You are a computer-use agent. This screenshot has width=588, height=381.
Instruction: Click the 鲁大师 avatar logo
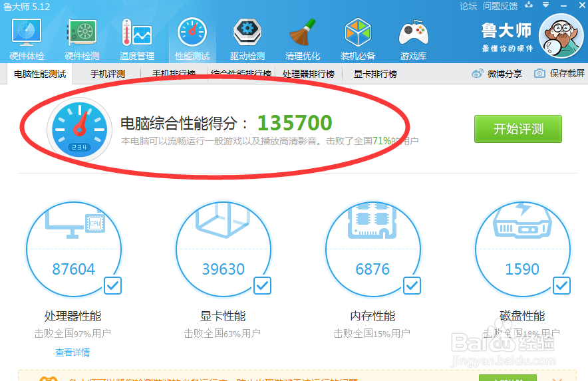[561, 36]
